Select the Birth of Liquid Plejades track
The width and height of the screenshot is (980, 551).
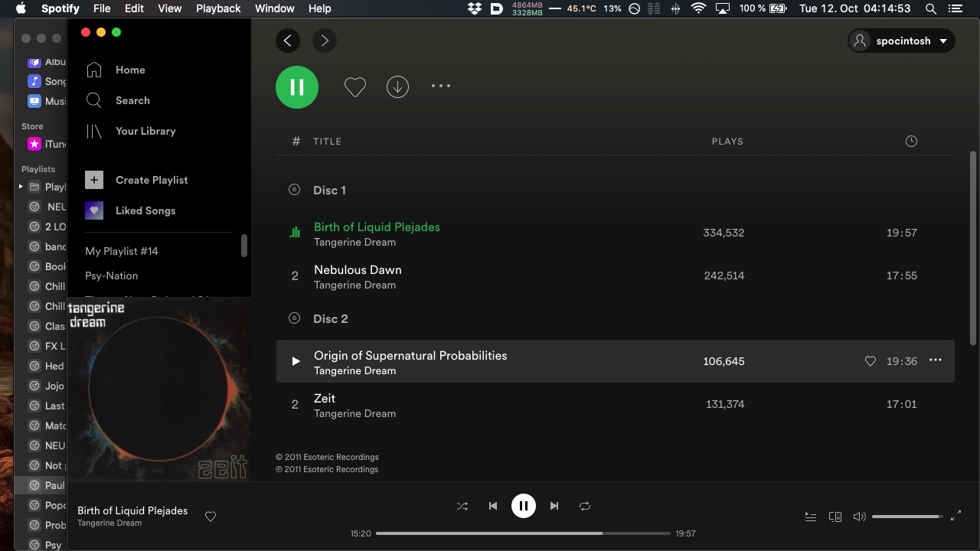point(616,233)
